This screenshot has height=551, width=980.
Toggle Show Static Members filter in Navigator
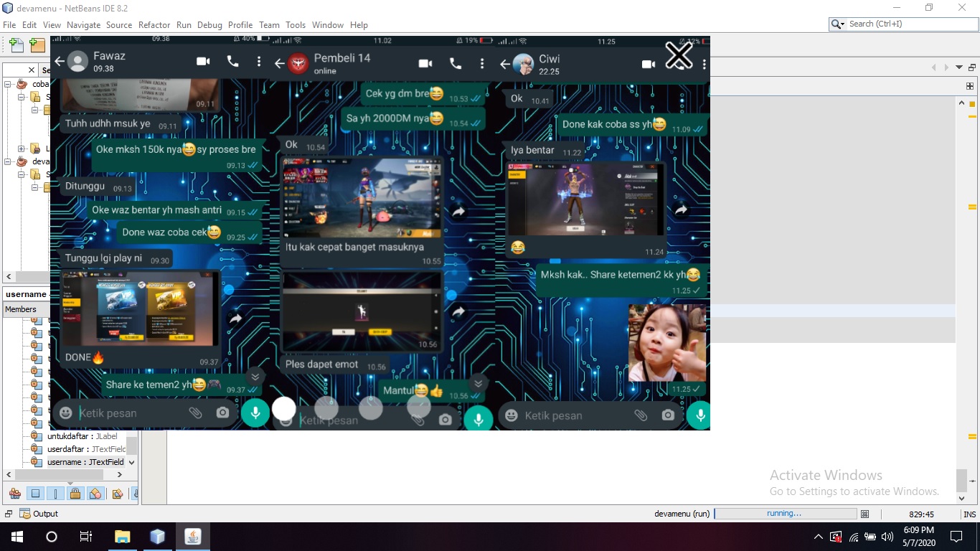point(55,494)
